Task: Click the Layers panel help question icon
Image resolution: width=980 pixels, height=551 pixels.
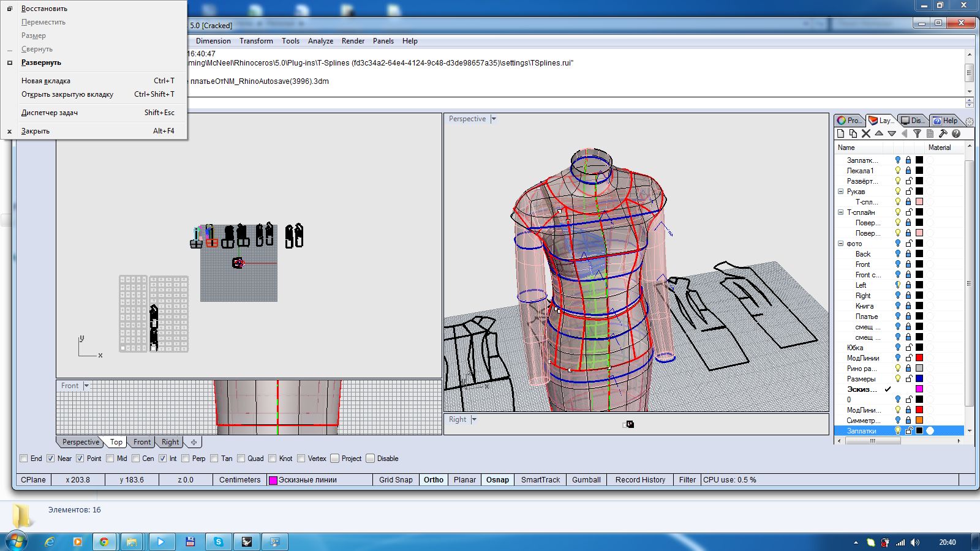Action: click(956, 133)
